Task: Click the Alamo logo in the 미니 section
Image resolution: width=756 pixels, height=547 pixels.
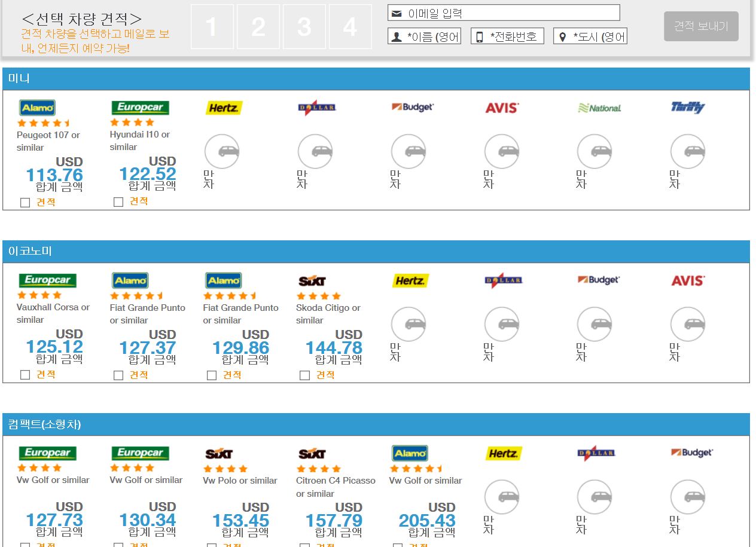Action: [37, 108]
